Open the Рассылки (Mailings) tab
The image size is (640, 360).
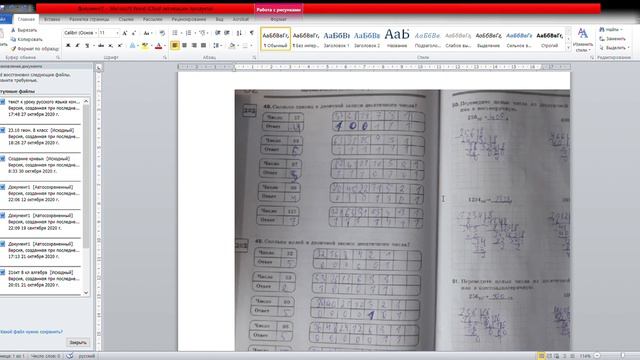pos(152,19)
